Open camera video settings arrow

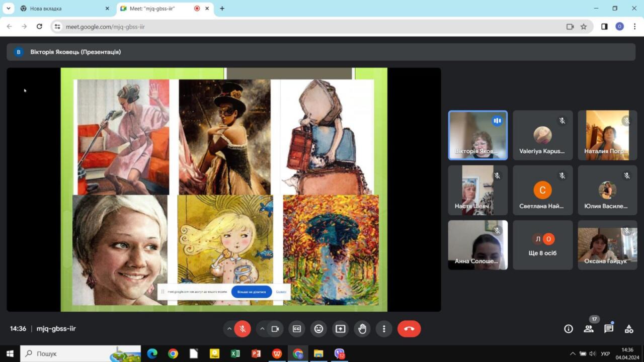tap(262, 329)
